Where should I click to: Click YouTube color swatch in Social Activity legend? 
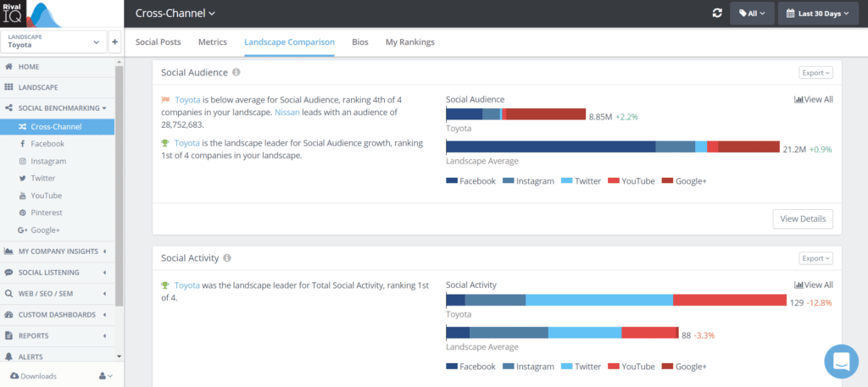614,367
